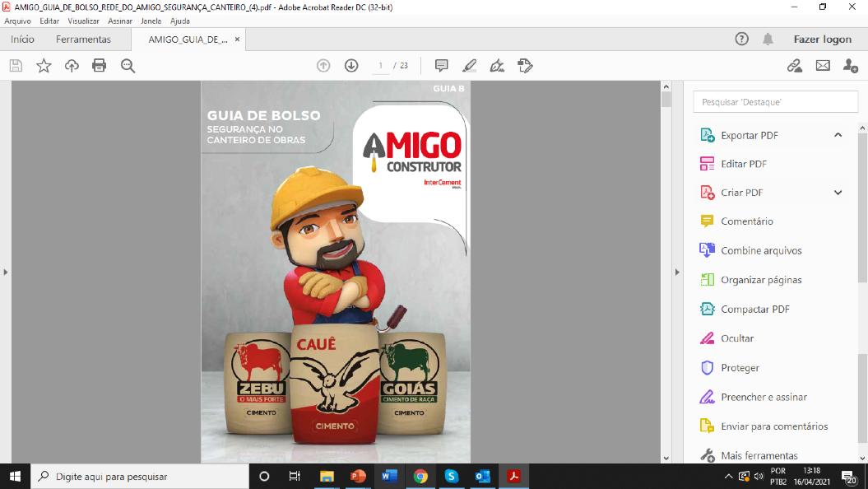Open notifications bell icon
868x489 pixels.
coord(768,39)
